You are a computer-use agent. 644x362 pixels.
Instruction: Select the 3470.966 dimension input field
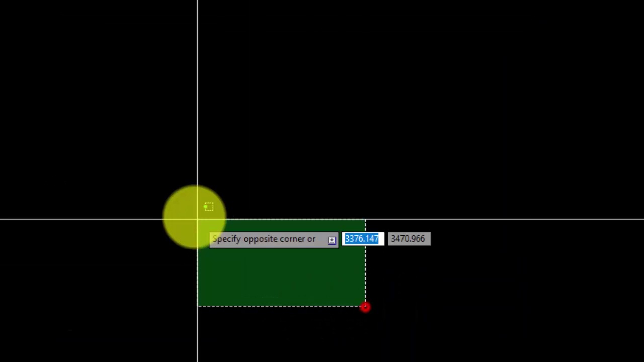(409, 239)
